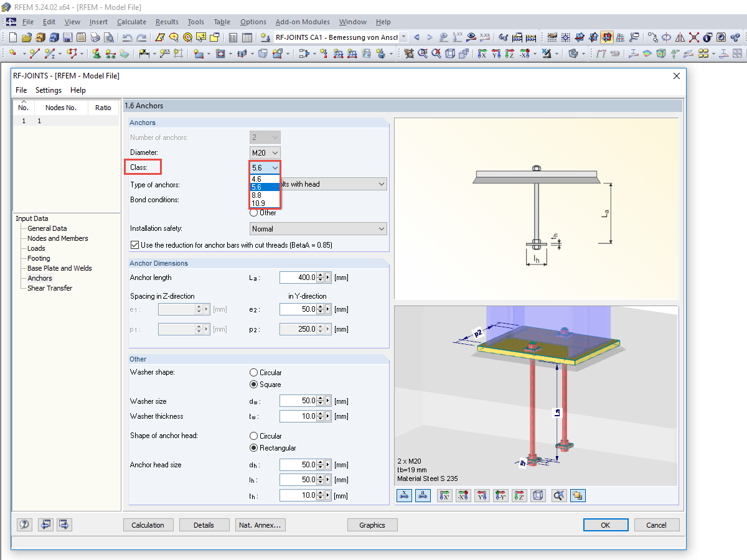Screen dimensions: 747x560
Task: Confirm with the OK button
Action: click(x=606, y=525)
